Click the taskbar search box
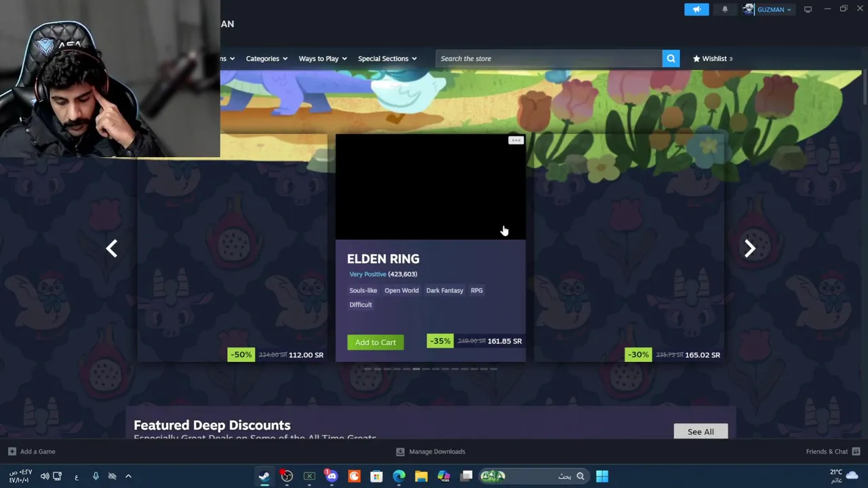 click(533, 476)
